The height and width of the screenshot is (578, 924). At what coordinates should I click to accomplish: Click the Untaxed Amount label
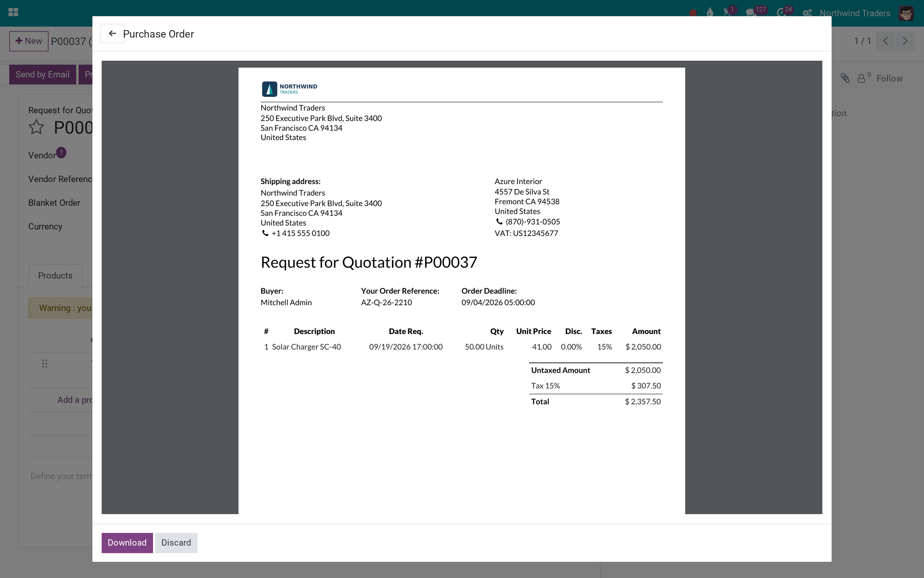[x=560, y=370]
